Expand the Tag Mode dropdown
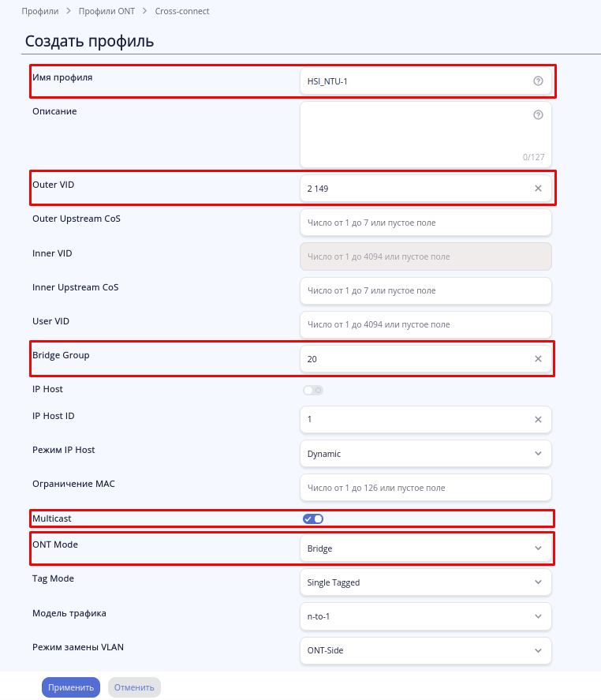Image resolution: width=601 pixels, height=700 pixels. click(425, 582)
